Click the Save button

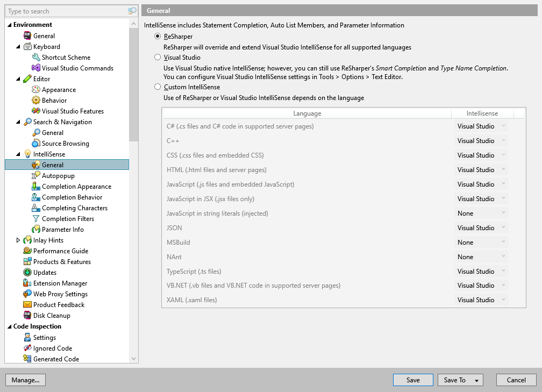[413, 380]
